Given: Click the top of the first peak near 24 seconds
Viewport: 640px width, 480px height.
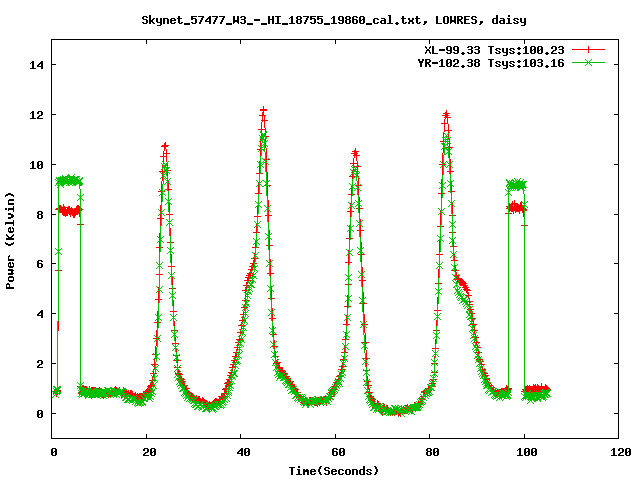Looking at the screenshot, I should (165, 147).
